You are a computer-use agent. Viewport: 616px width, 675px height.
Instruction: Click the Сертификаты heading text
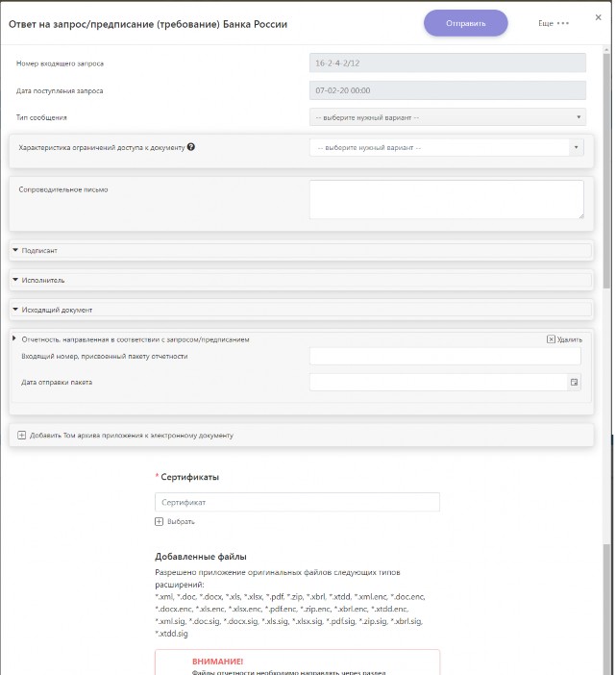(x=189, y=477)
